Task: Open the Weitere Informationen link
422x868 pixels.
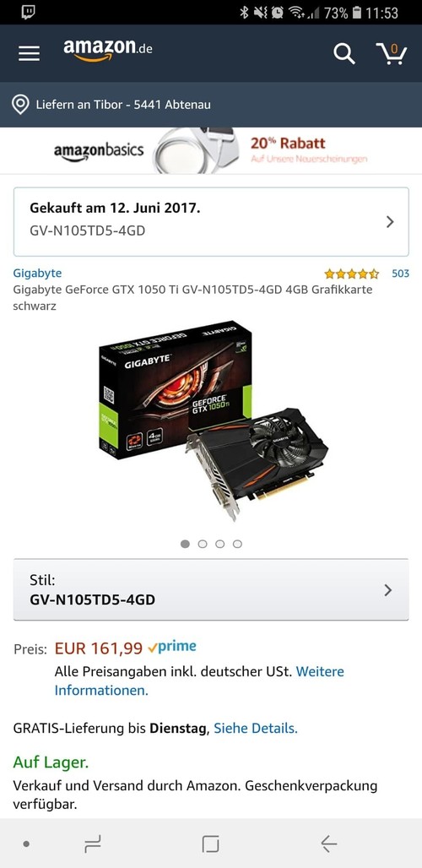Action: click(x=199, y=681)
